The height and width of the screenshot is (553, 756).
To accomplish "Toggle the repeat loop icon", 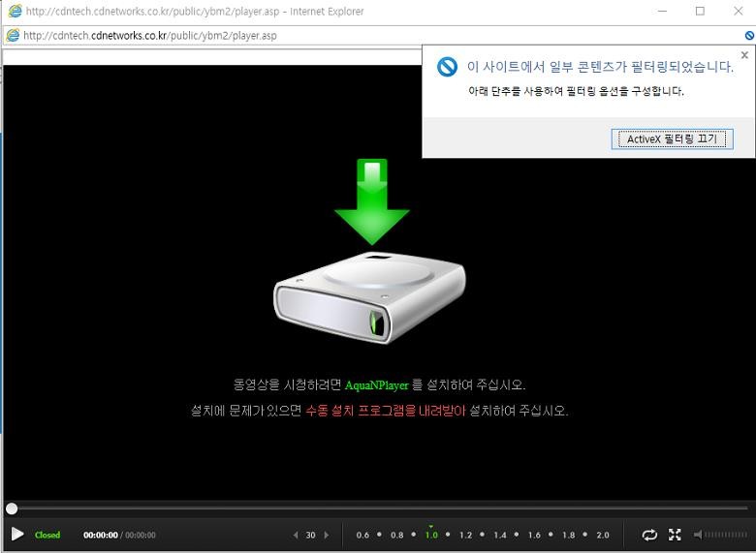I will click(649, 535).
